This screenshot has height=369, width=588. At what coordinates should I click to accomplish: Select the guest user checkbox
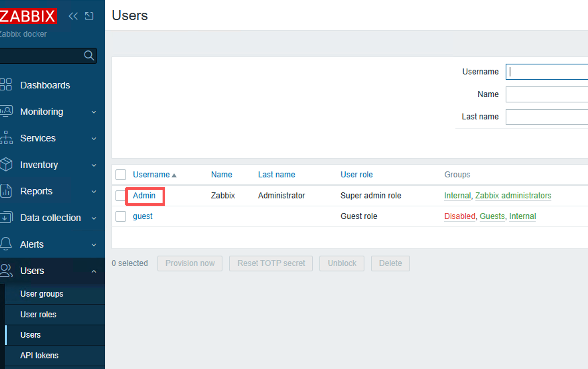coord(121,216)
